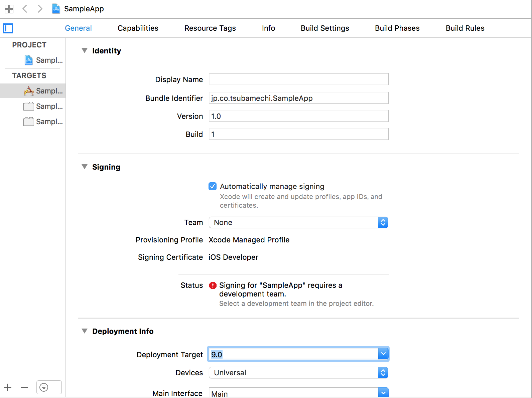
Task: Click the Xcode Managed Profile text
Action: 249,240
